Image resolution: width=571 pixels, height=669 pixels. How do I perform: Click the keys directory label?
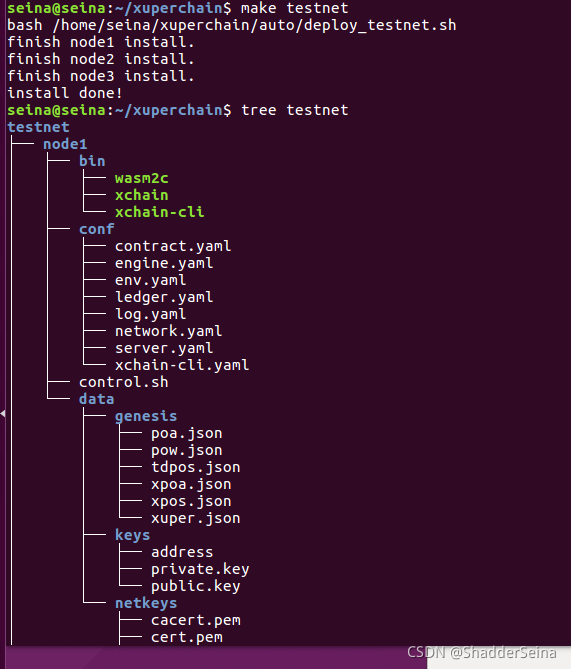coord(132,535)
